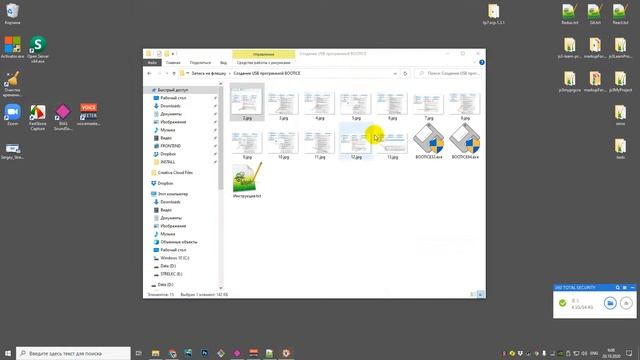
Task: Expand chevron after Запись на флешку breadcrumb
Action: pyautogui.click(x=230, y=73)
